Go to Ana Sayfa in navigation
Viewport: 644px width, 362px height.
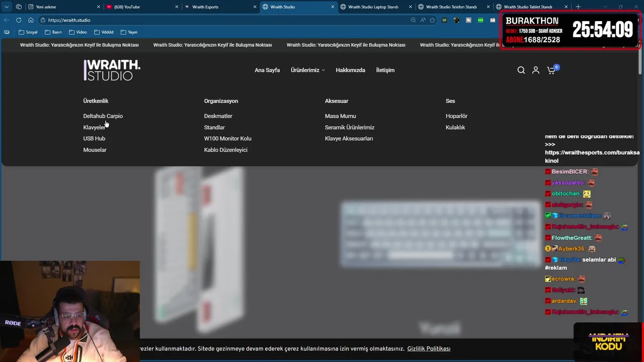click(267, 70)
